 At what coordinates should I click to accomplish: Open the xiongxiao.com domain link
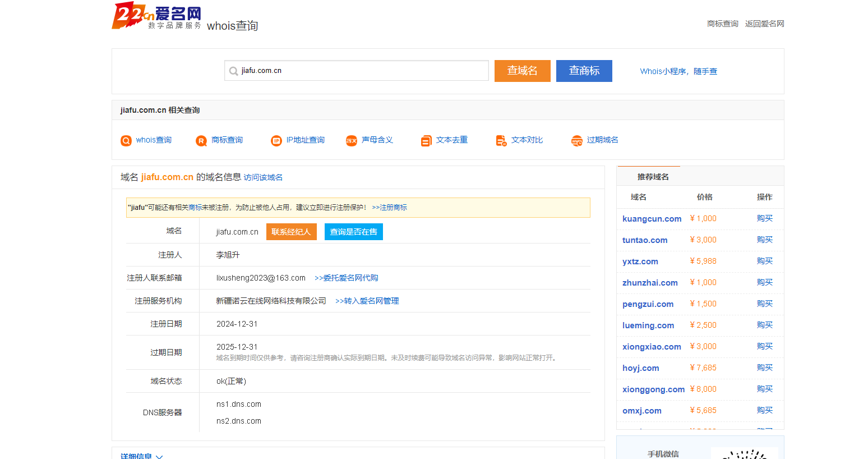652,347
